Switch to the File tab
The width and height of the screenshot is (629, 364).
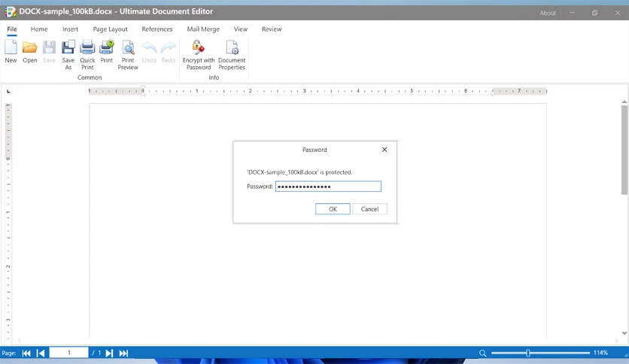point(12,29)
